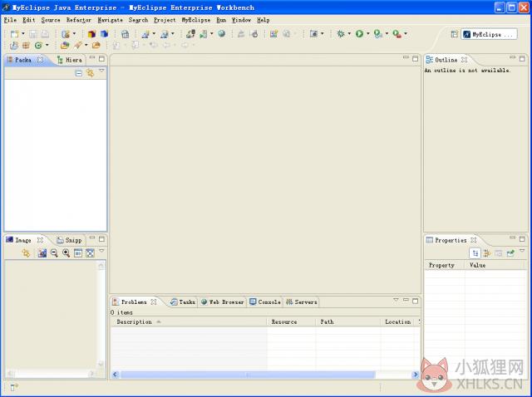Click the New file wizard icon
Screen dimensions: 532x397
coord(14,34)
